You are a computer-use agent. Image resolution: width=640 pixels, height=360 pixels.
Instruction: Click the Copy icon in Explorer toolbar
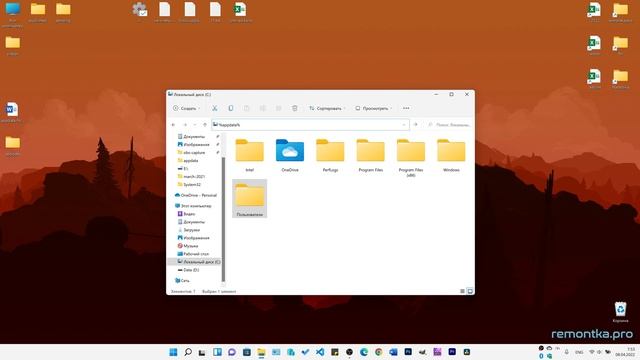coord(231,108)
